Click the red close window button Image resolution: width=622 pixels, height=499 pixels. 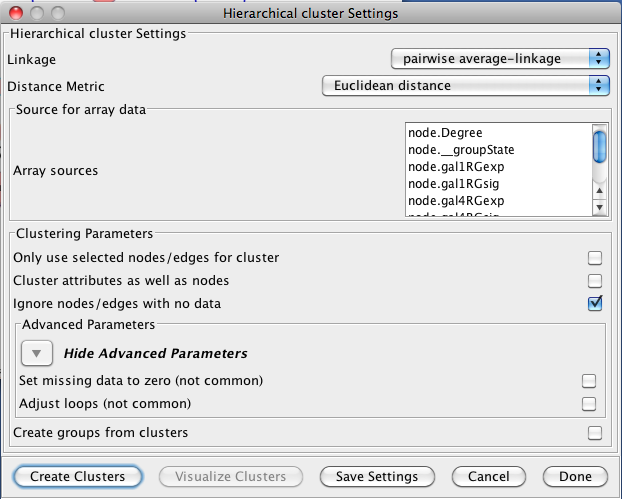(x=15, y=13)
